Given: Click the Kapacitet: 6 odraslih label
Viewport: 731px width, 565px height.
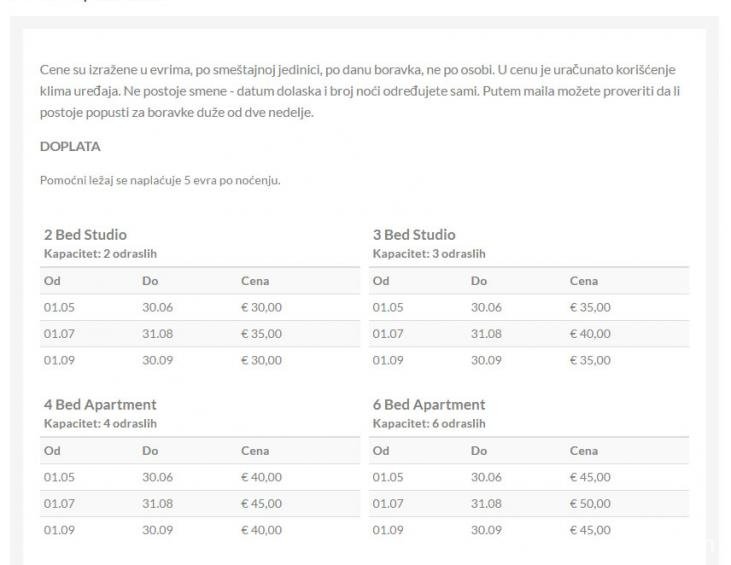Looking at the screenshot, I should [429, 423].
